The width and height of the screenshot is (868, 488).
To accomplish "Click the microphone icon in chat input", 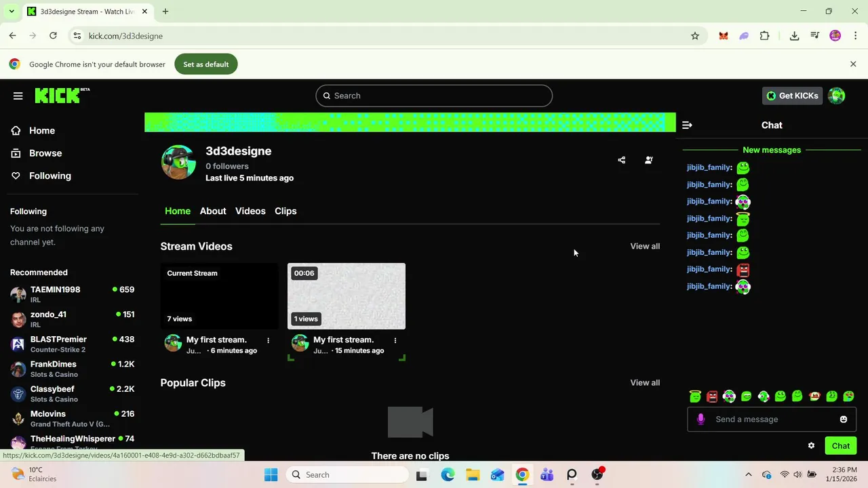I will pyautogui.click(x=701, y=419).
